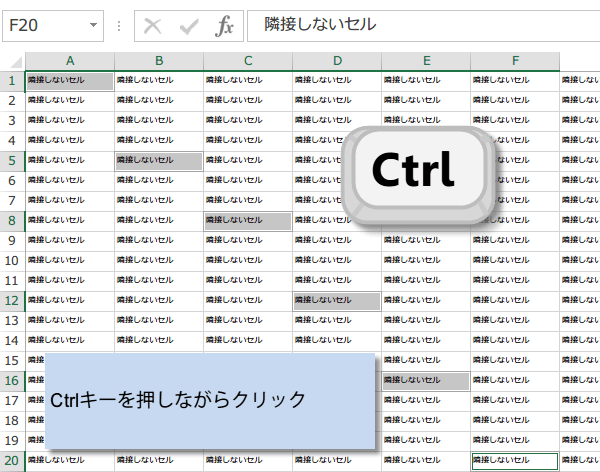Screen dimensions: 600x472
Task: Click the Cancel (X) icon in formula bar
Action: pyautogui.click(x=152, y=25)
